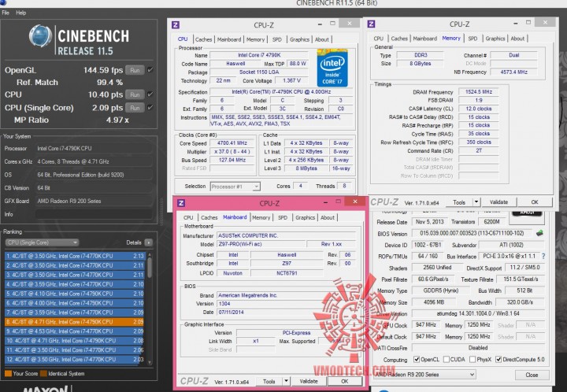The height and width of the screenshot is (392, 567).
Task: Open the File menu in Cinebench
Action: [6, 13]
